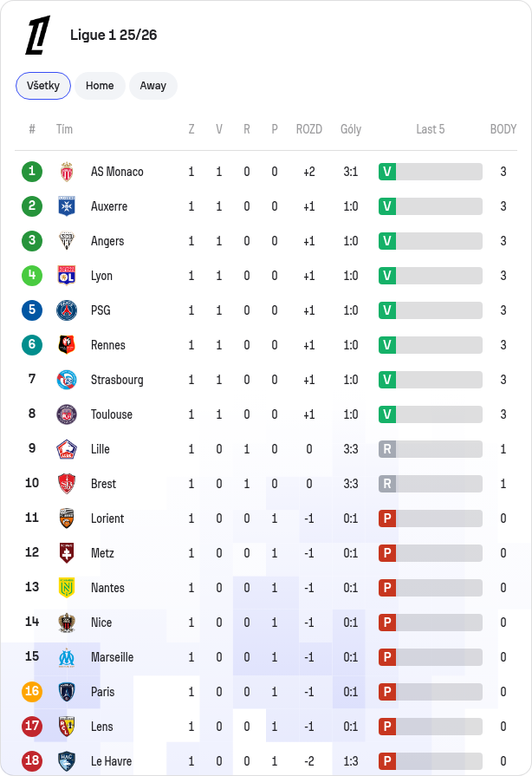This screenshot has width=532, height=776.
Task: Open the Lille club crest
Action: [67, 449]
